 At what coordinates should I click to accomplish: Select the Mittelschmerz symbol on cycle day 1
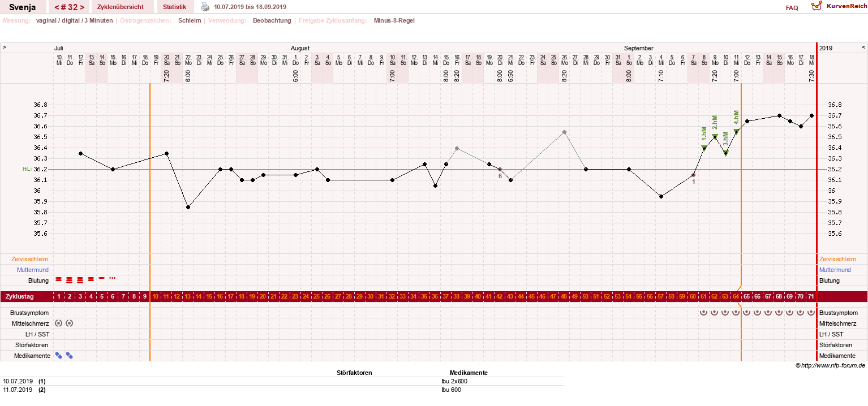(x=58, y=323)
